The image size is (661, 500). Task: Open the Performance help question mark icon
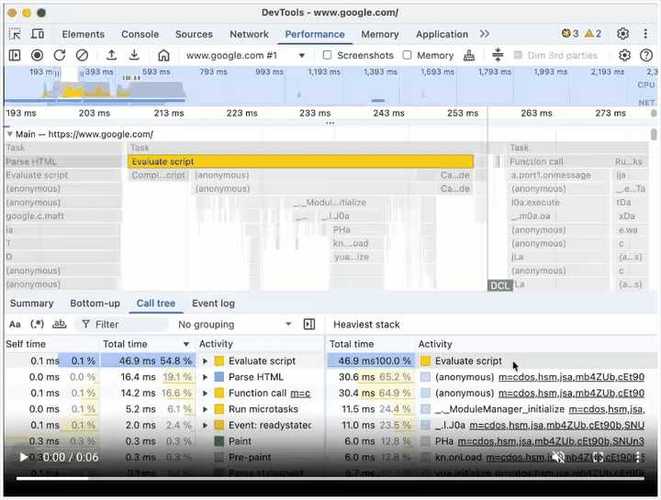(646, 55)
